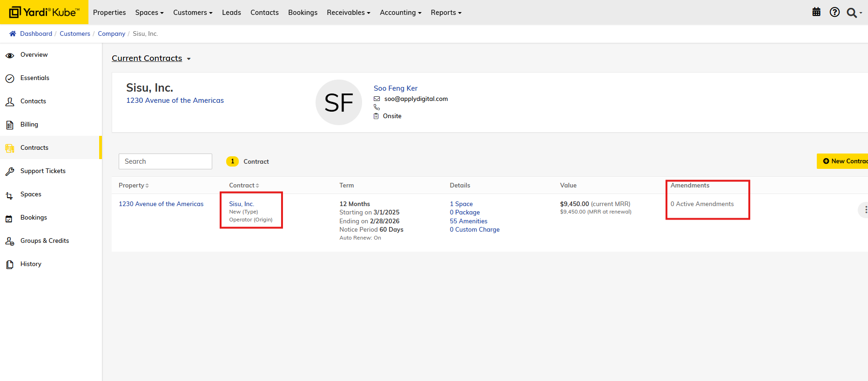Open the calendar icon in top bar

click(816, 12)
